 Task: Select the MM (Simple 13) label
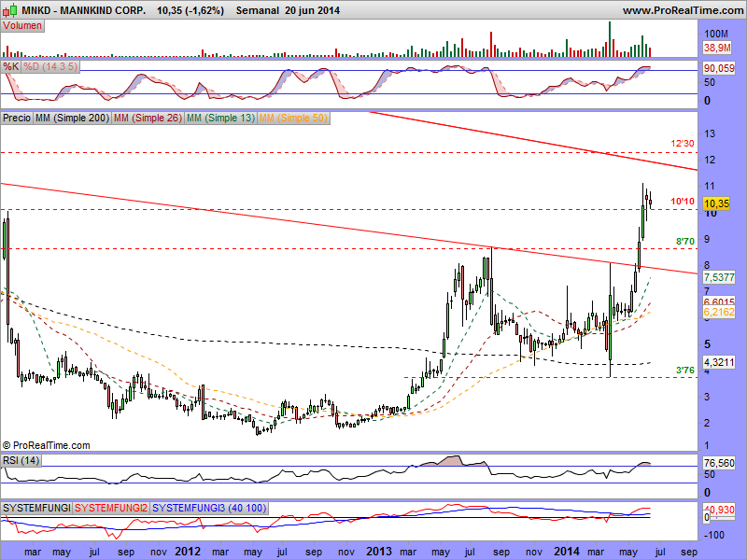pyautogui.click(x=220, y=118)
